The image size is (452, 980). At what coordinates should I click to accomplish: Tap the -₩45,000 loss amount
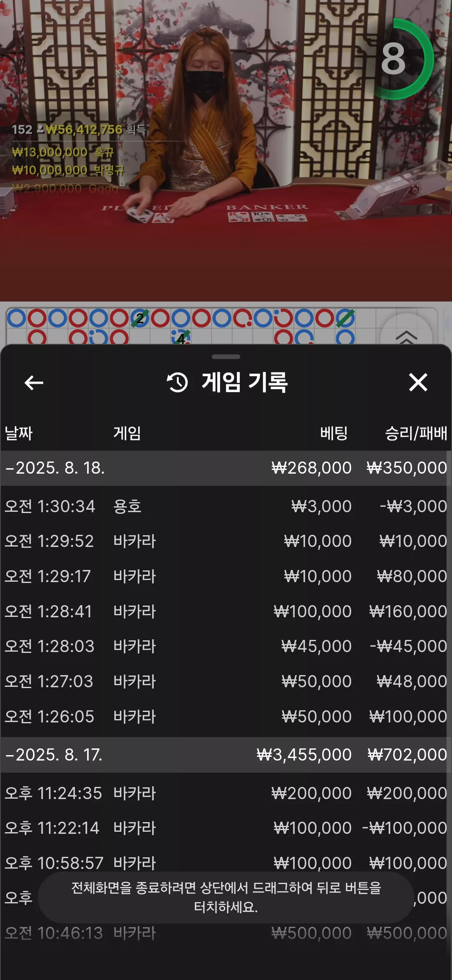408,646
